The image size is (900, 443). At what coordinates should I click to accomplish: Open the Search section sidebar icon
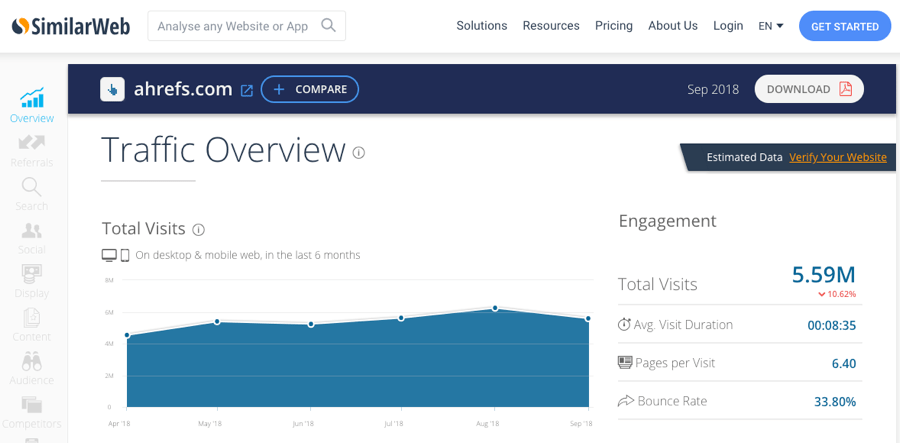32,188
